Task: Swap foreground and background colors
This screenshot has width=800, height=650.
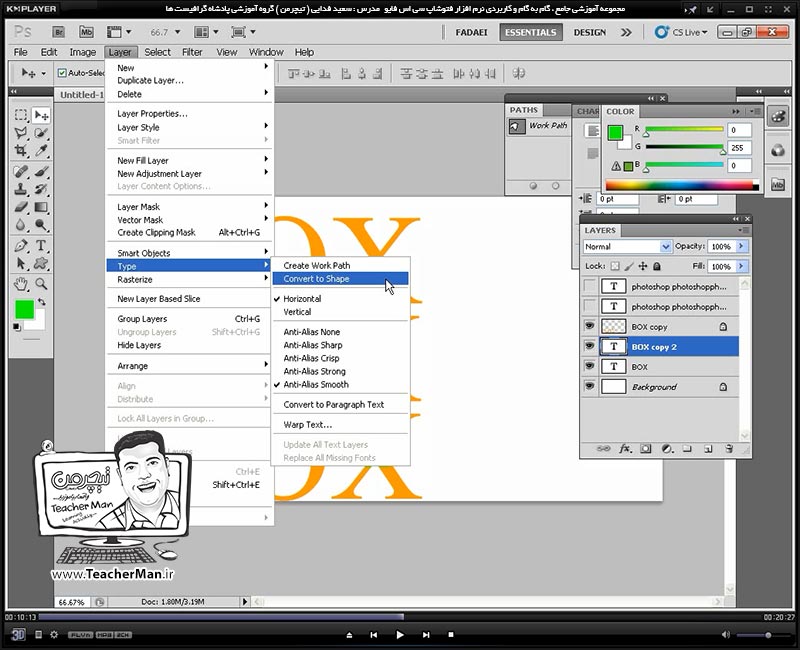Action: 41,302
